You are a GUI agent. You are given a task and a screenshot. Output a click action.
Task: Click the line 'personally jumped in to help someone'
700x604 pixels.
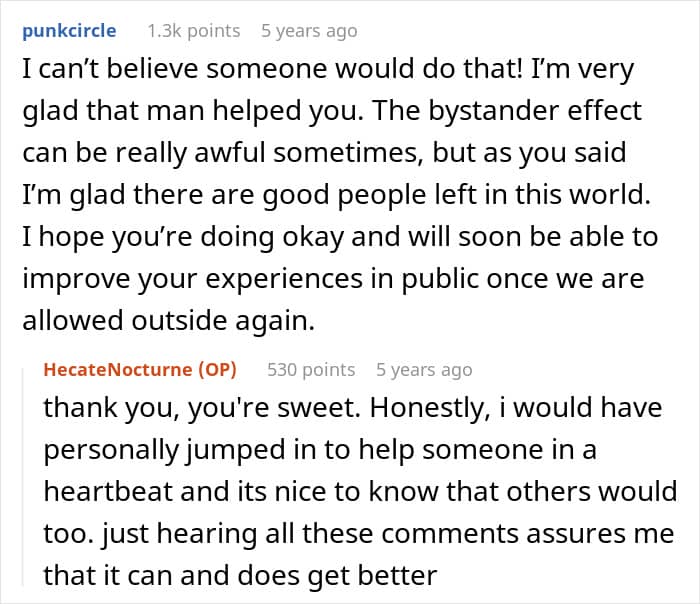click(x=320, y=450)
